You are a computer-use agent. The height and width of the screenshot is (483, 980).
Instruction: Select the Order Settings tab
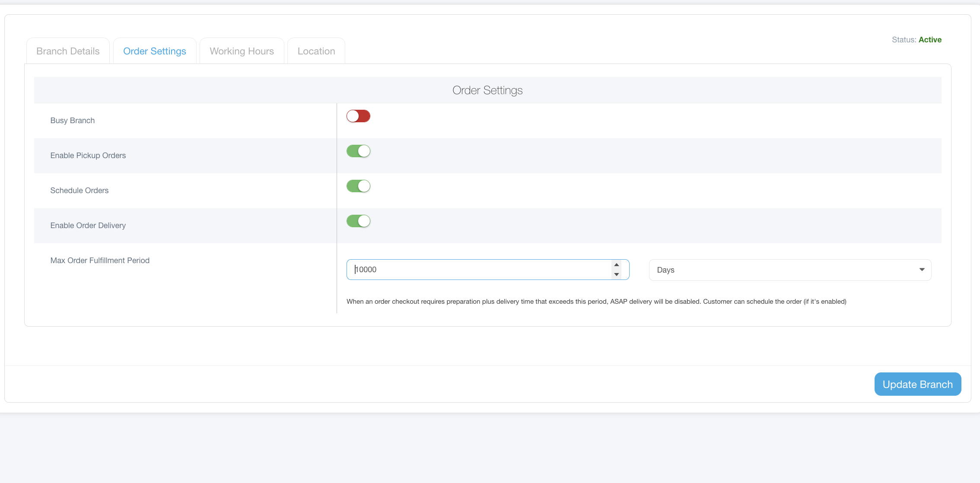[155, 51]
